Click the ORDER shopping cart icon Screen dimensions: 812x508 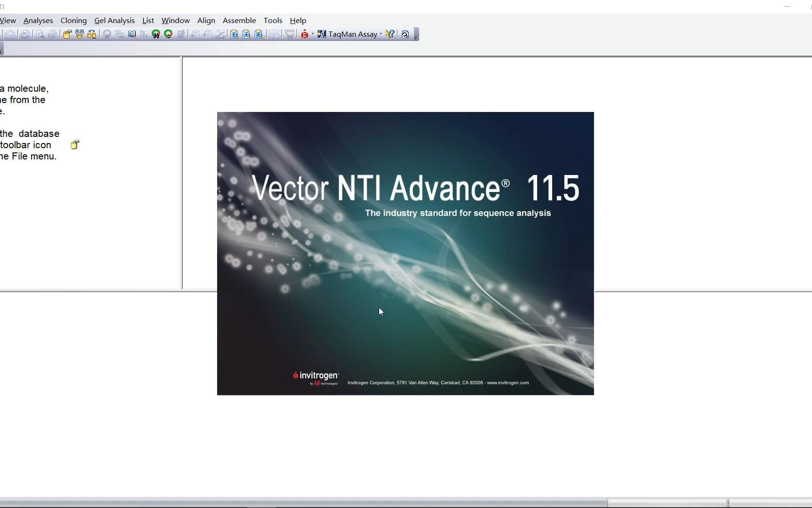tap(289, 34)
